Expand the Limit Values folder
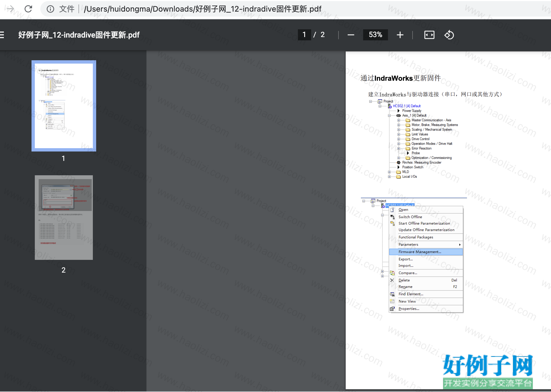The height and width of the screenshot is (392, 551). pos(398,134)
